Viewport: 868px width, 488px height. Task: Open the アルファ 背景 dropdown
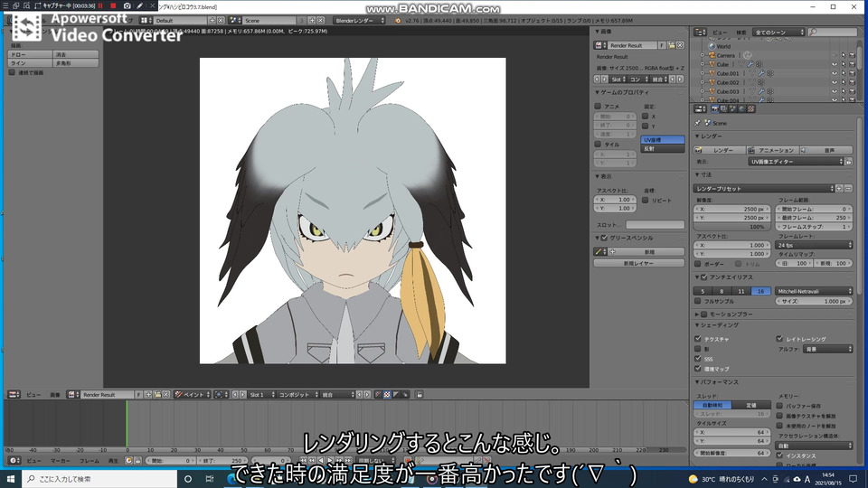tap(827, 349)
